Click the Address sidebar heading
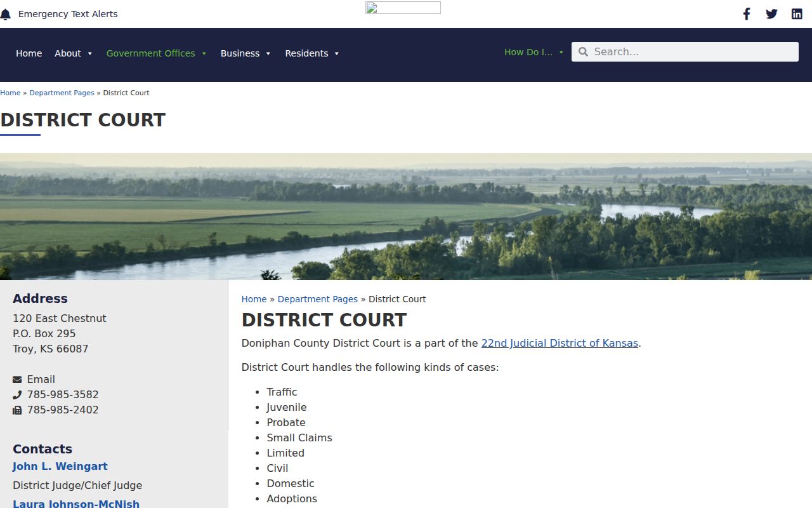Screen dimensions: 812x508 [x=40, y=298]
